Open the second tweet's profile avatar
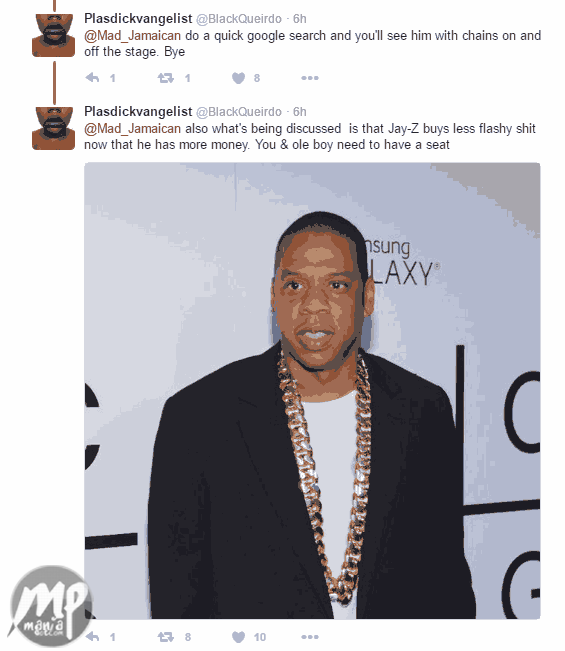Viewport: 565px width, 651px height. click(54, 128)
